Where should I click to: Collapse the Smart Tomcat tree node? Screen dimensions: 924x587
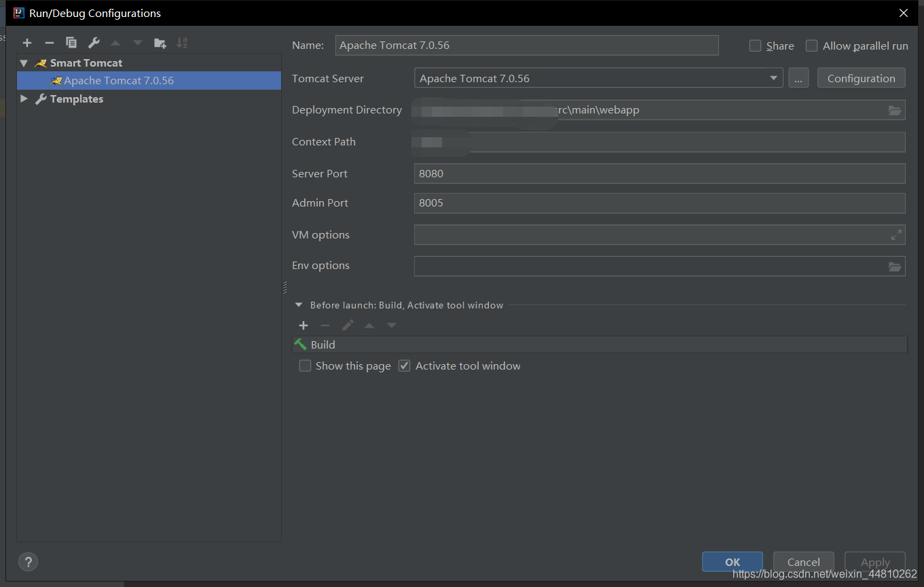coord(24,63)
